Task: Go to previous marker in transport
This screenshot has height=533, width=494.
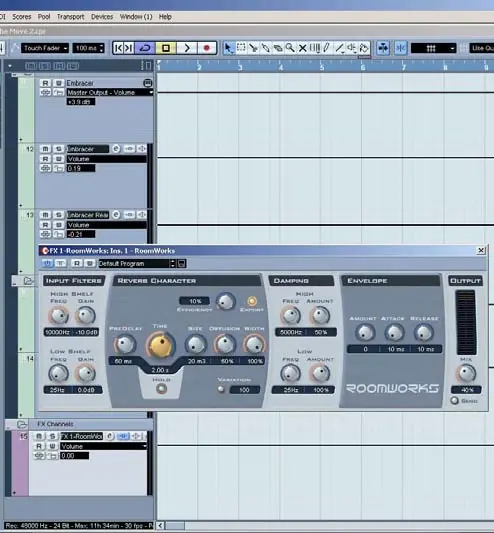Action: (x=118, y=48)
